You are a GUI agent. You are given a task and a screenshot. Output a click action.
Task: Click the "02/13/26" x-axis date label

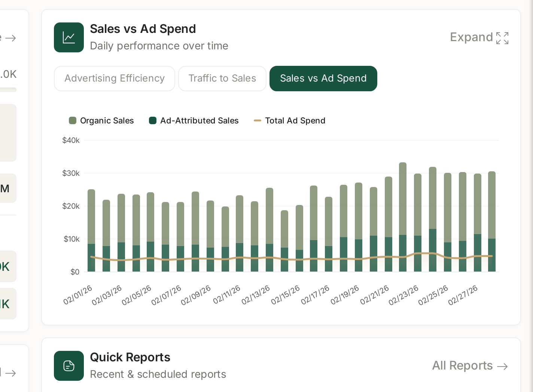tap(256, 295)
